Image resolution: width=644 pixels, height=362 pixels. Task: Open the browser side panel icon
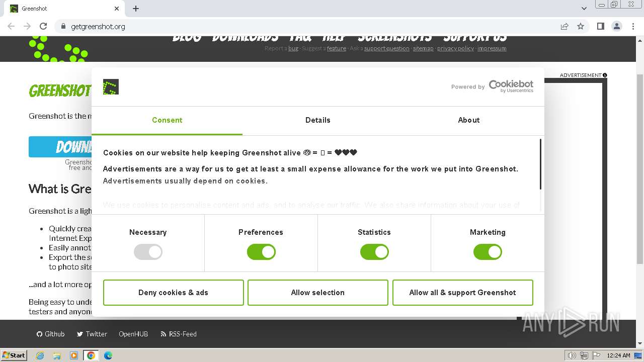click(x=600, y=26)
